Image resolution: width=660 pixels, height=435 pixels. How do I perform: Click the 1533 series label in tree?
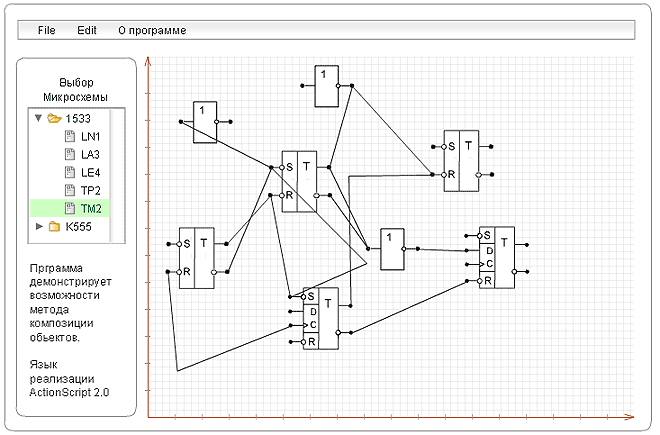79,118
